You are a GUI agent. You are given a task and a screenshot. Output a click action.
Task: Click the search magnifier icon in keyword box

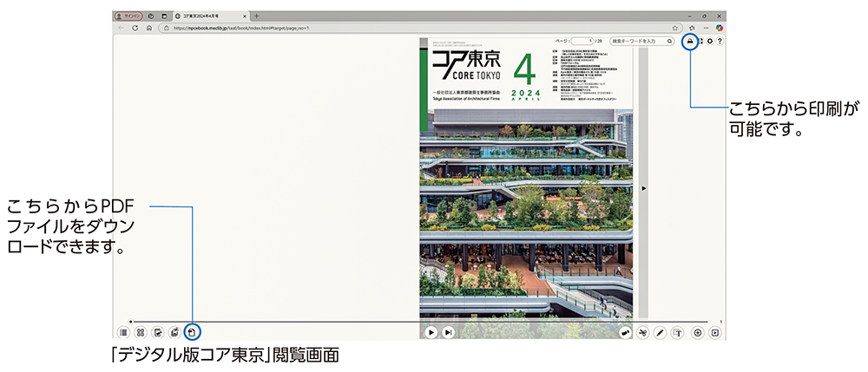coord(669,41)
